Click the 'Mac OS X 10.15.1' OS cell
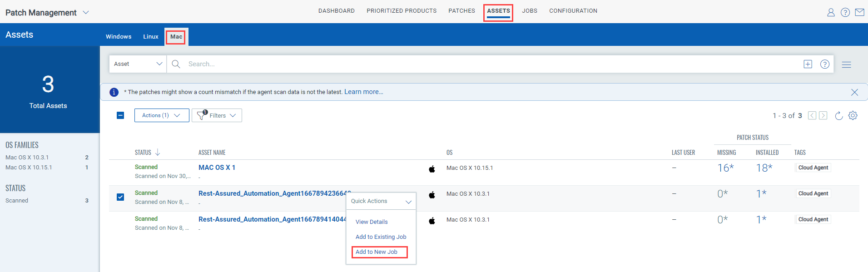Viewport: 868px width, 272px height. tap(470, 168)
